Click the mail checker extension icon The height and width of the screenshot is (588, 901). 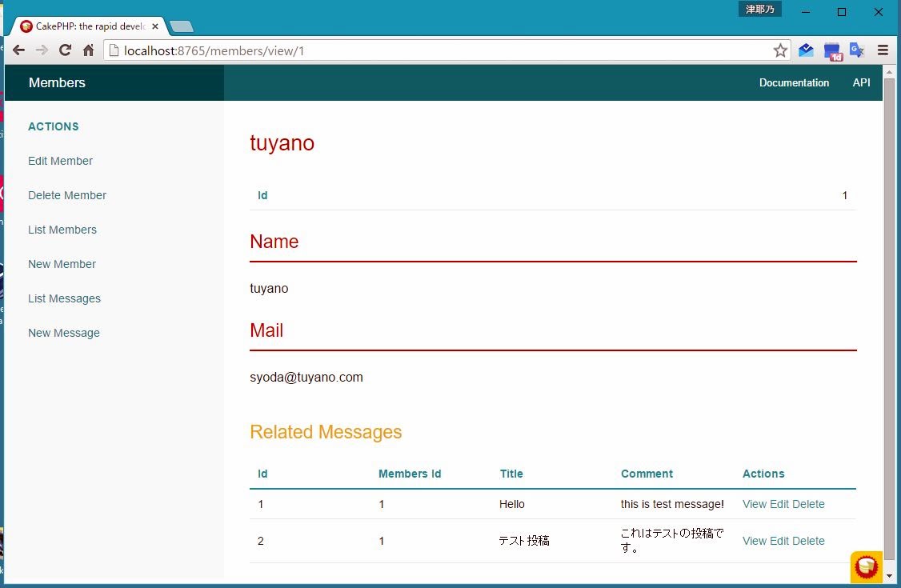pos(806,50)
